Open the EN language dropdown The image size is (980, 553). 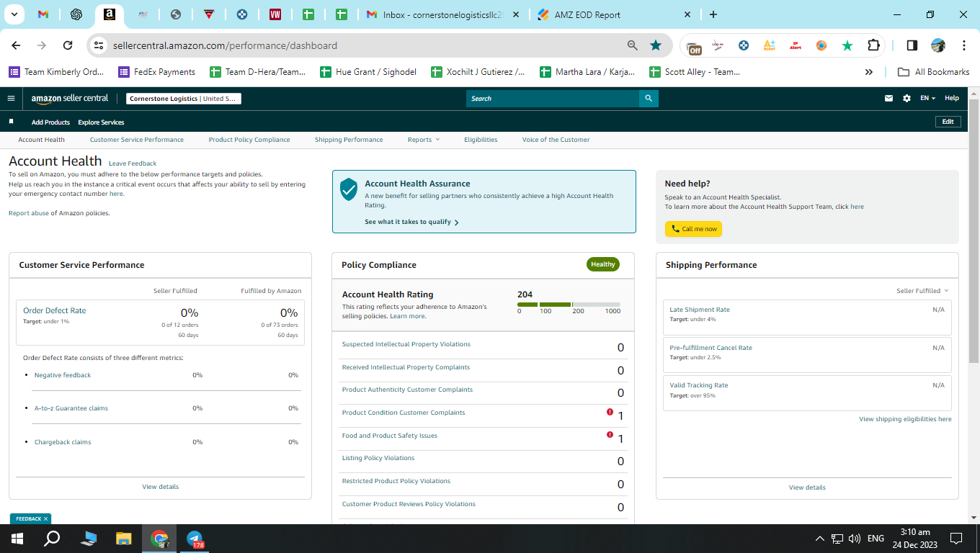928,99
